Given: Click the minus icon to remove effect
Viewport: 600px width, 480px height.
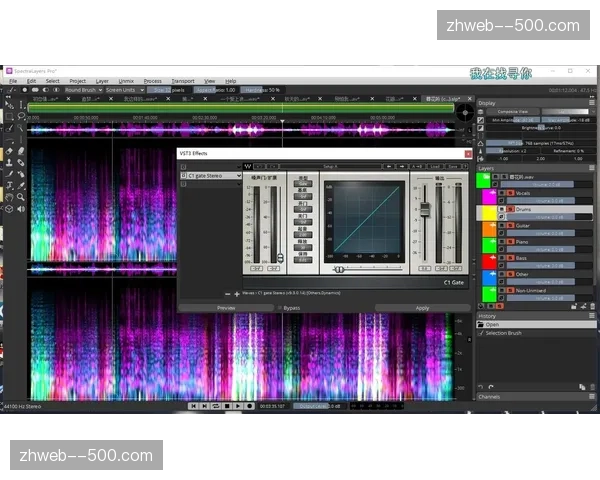Looking at the screenshot, I should click(x=227, y=294).
